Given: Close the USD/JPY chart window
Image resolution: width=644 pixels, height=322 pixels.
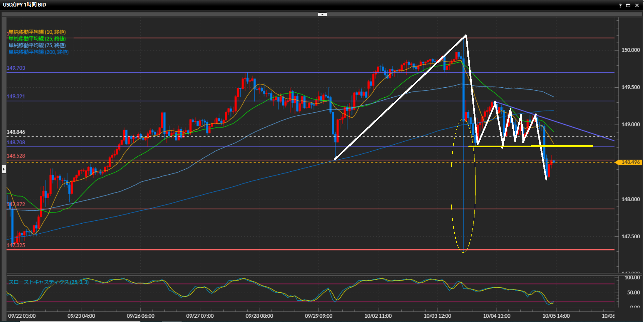Looking at the screenshot, I should tap(637, 5).
